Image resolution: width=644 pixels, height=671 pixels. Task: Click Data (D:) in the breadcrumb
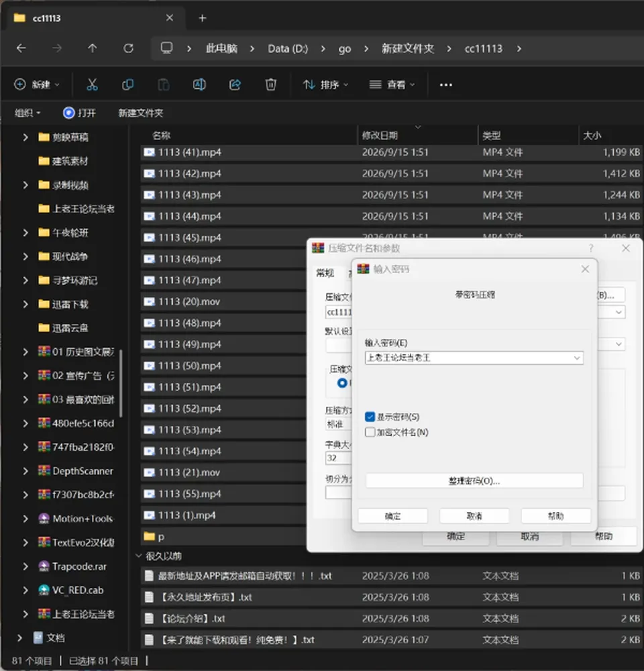click(288, 48)
